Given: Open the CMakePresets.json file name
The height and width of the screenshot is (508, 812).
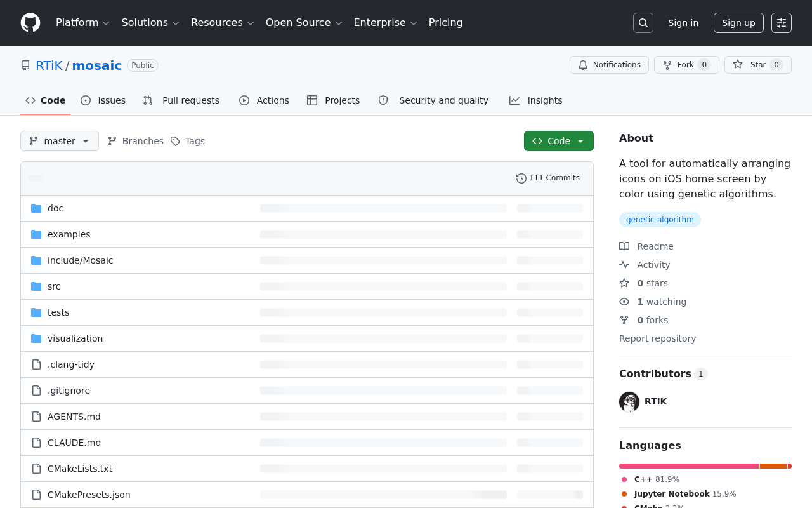Looking at the screenshot, I should [89, 495].
